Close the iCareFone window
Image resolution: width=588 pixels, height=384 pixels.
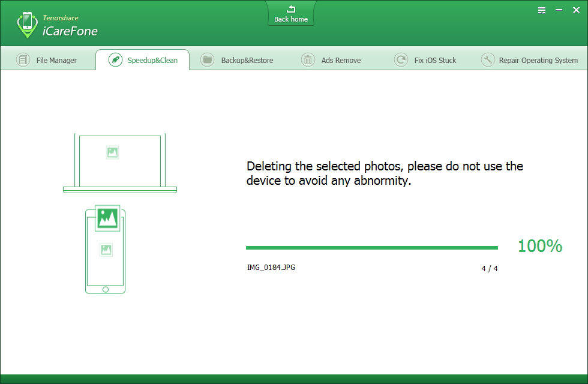[577, 10]
